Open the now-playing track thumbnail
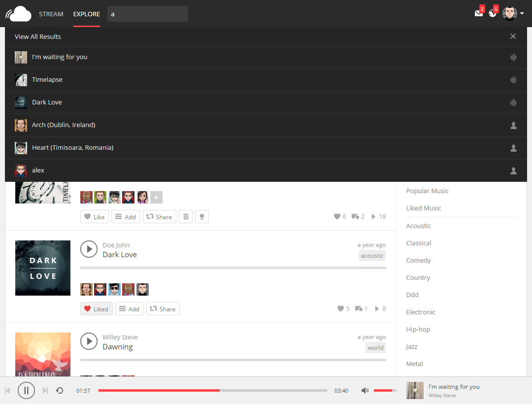Viewport: 532px width, 404px height. 415,390
